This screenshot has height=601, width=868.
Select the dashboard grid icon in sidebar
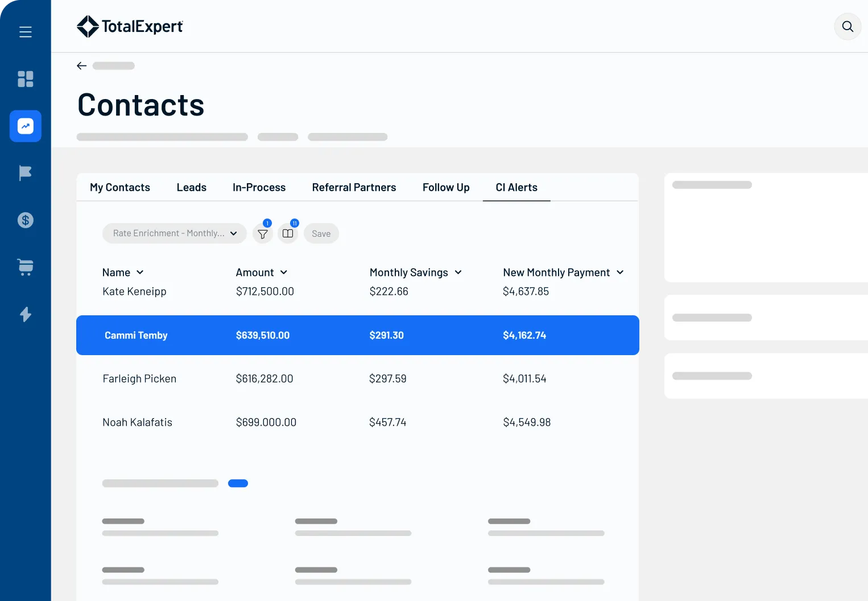point(25,79)
